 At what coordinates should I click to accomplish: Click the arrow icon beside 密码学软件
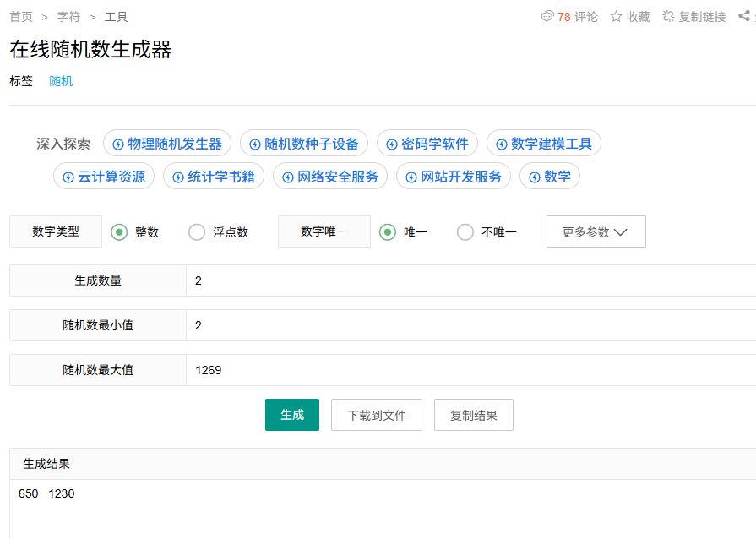pos(392,144)
